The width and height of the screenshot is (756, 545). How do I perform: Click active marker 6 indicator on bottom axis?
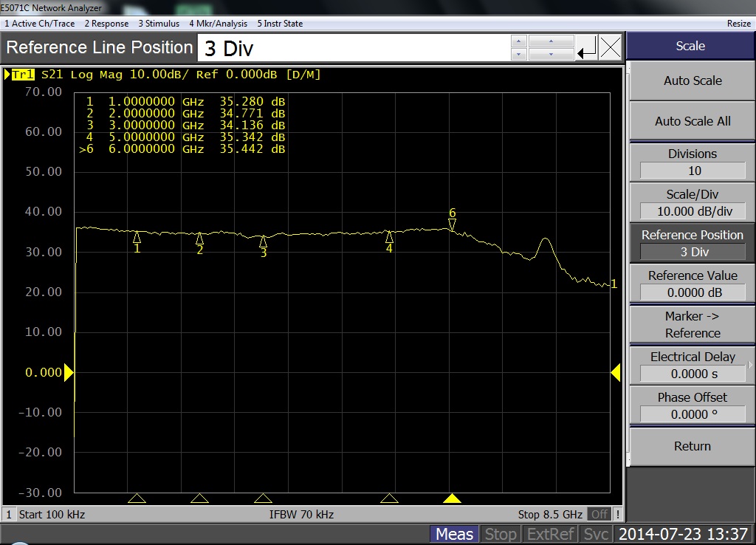pos(452,498)
